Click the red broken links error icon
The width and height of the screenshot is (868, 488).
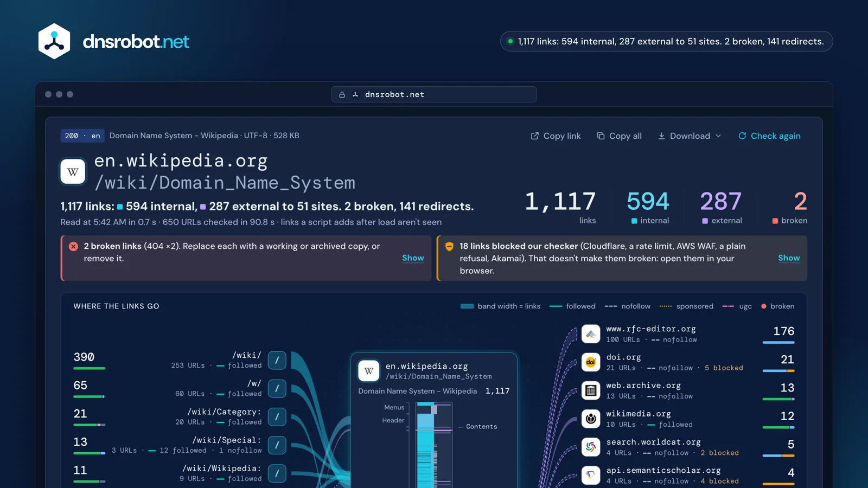coord(74,246)
